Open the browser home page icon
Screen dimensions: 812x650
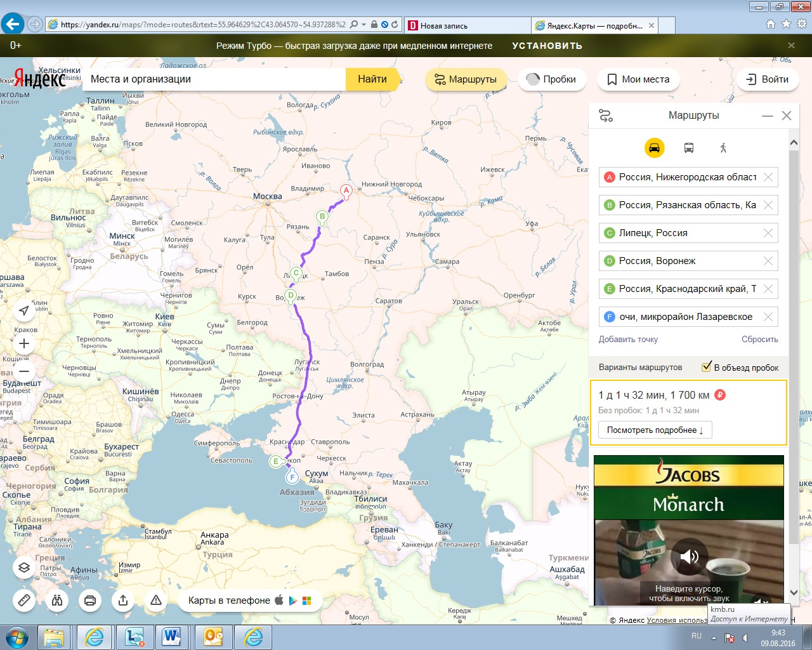[x=771, y=24]
